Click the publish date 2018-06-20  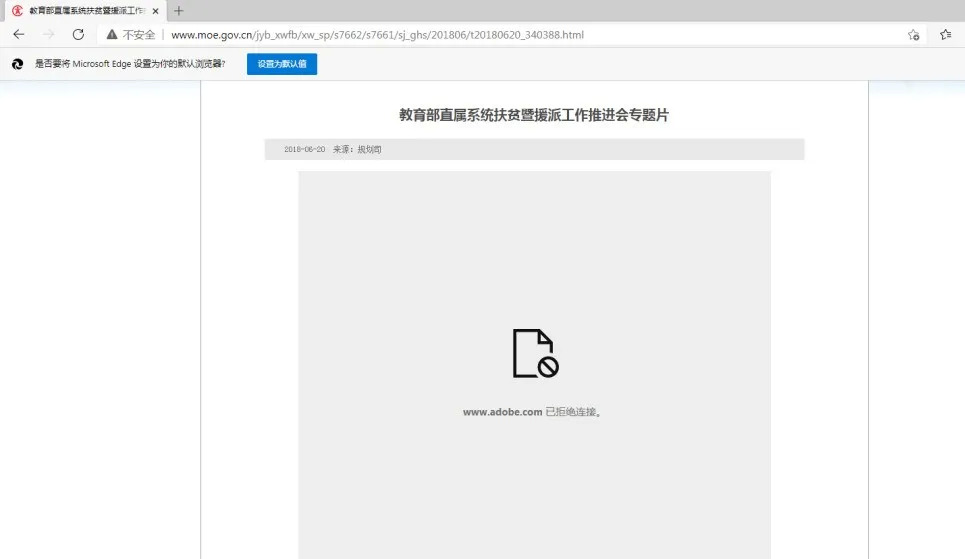tap(304, 149)
